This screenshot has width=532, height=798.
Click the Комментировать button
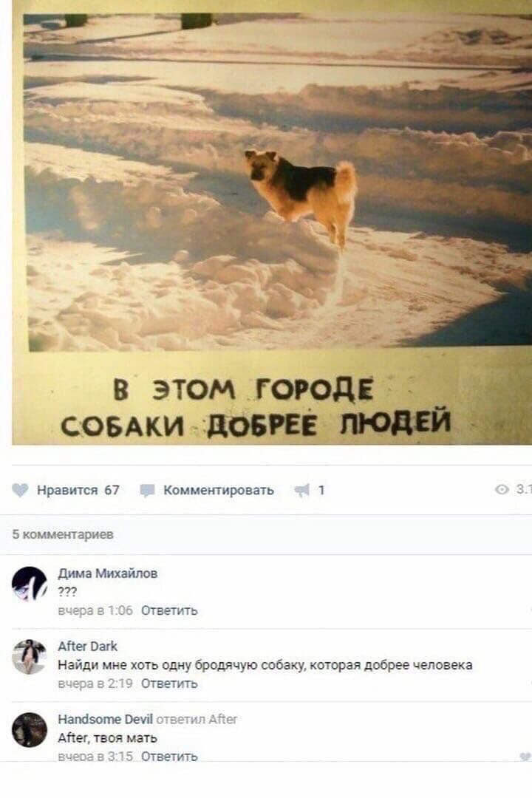pyautogui.click(x=219, y=490)
